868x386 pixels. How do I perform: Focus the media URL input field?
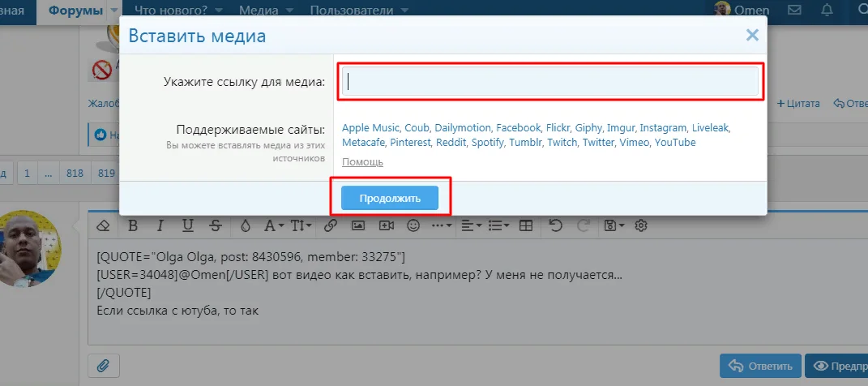pos(549,81)
